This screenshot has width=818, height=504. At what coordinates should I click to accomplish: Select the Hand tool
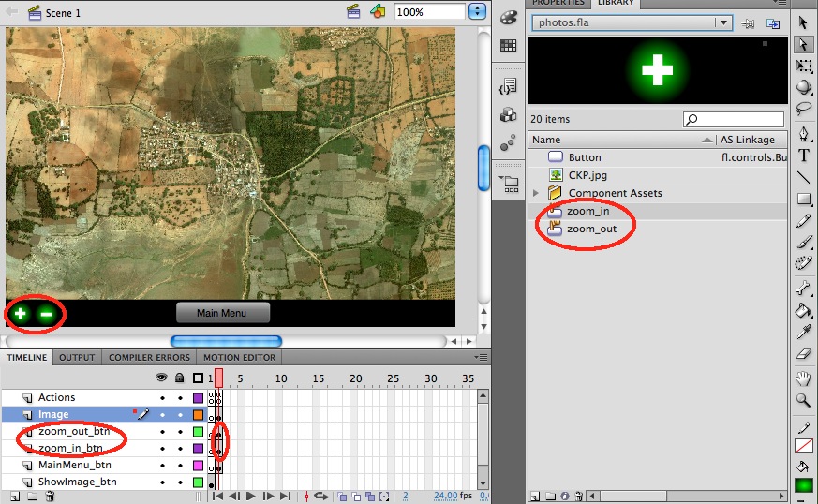tap(803, 378)
